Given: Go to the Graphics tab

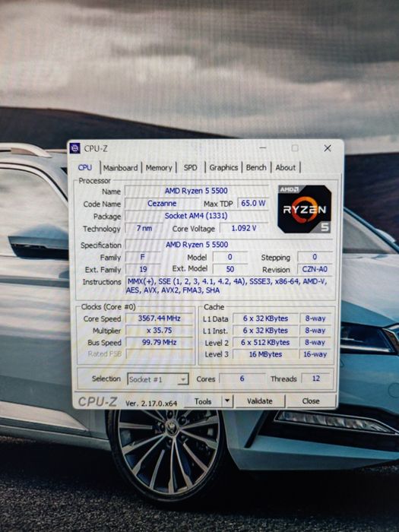Looking at the screenshot, I should tap(223, 167).
